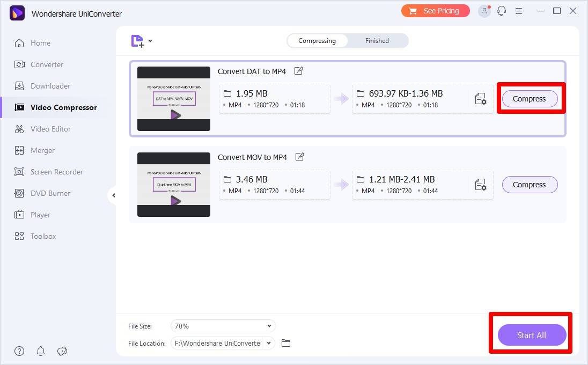Rename the Convert MOV to MP4 file
This screenshot has height=365, width=588.
click(x=299, y=157)
